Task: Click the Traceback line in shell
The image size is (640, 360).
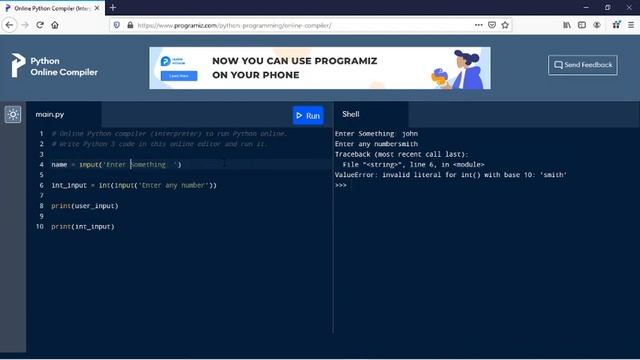Action: click(x=402, y=154)
